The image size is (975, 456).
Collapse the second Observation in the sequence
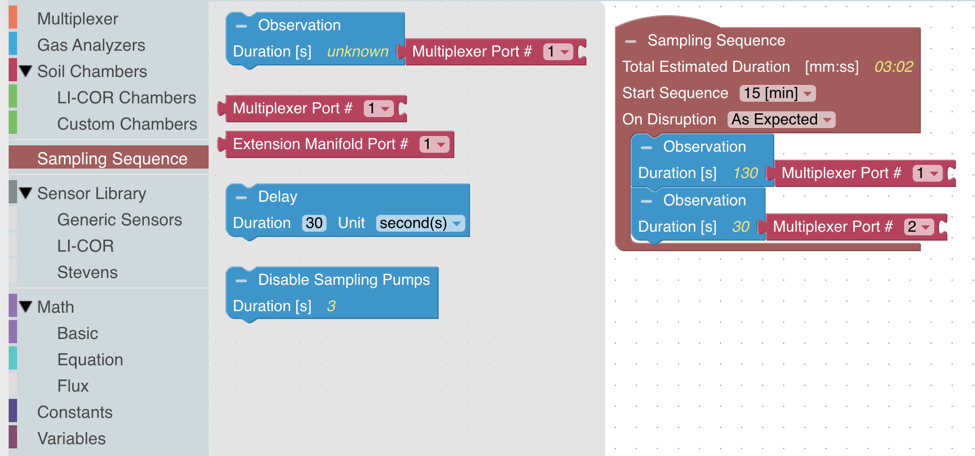647,201
